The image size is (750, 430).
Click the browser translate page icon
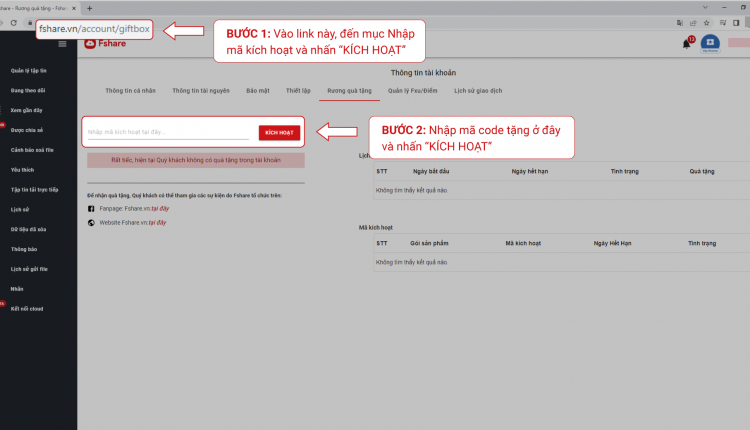pyautogui.click(x=680, y=23)
